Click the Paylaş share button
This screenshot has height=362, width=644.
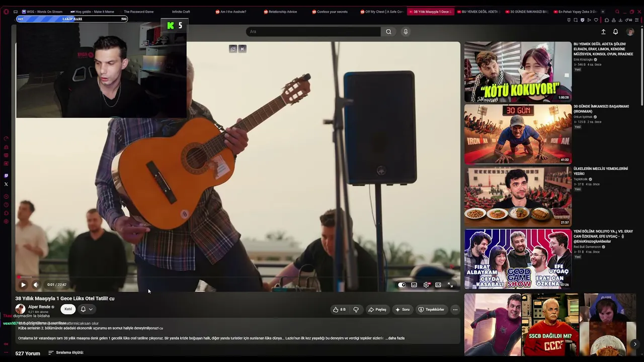coord(377,309)
